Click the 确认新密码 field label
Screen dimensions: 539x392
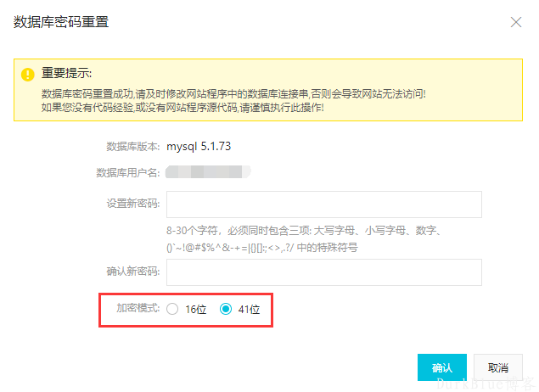click(x=133, y=272)
